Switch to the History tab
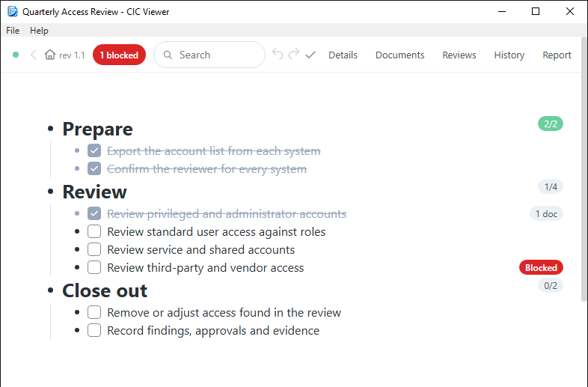The width and height of the screenshot is (588, 387). 509,55
